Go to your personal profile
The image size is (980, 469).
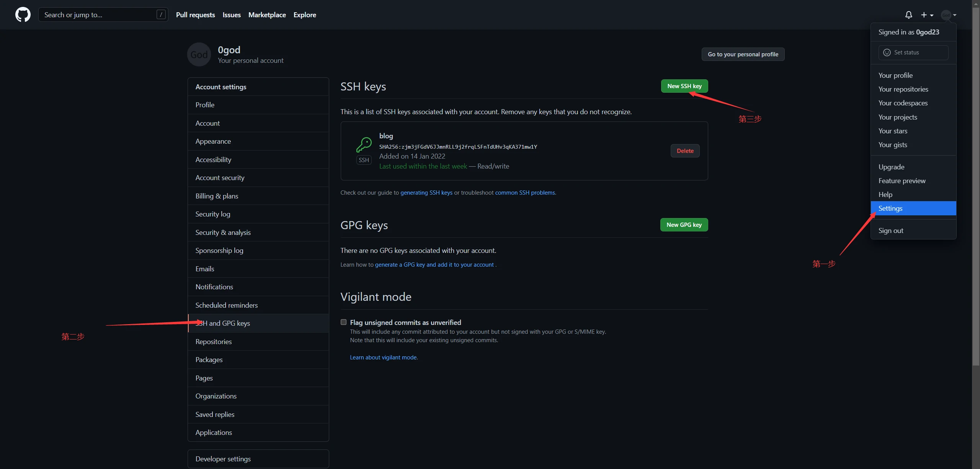[x=743, y=54]
